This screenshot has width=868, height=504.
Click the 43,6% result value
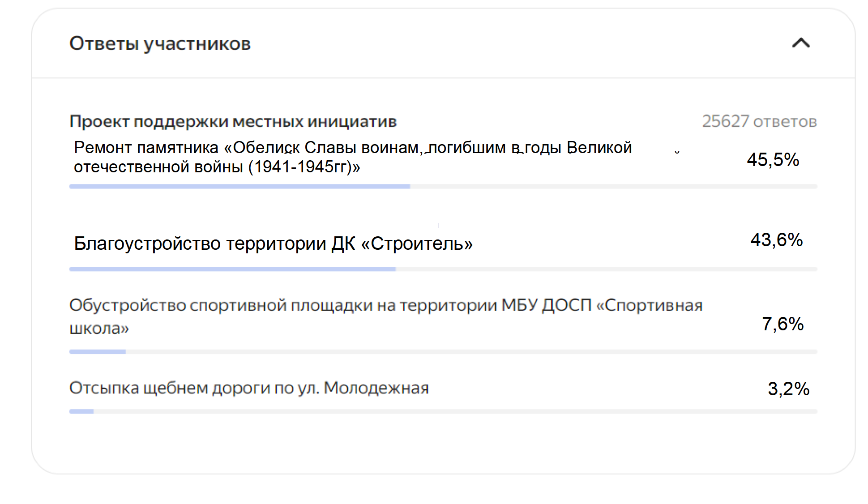pyautogui.click(x=777, y=240)
